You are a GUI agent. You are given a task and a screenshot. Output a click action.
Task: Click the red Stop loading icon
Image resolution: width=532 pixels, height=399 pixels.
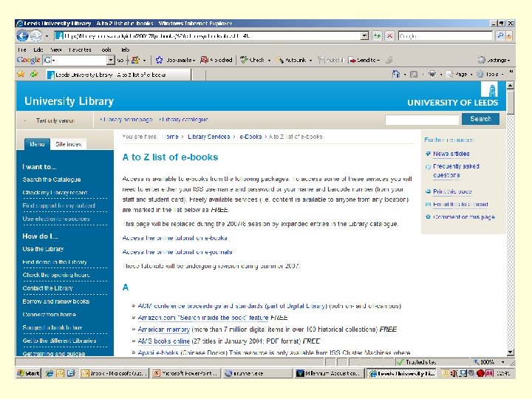[390, 36]
